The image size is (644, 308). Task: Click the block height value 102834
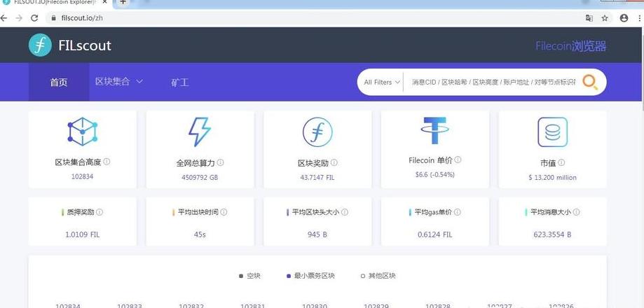pos(83,177)
